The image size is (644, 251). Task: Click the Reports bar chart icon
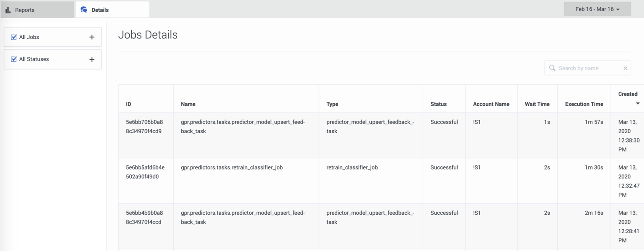coord(8,10)
